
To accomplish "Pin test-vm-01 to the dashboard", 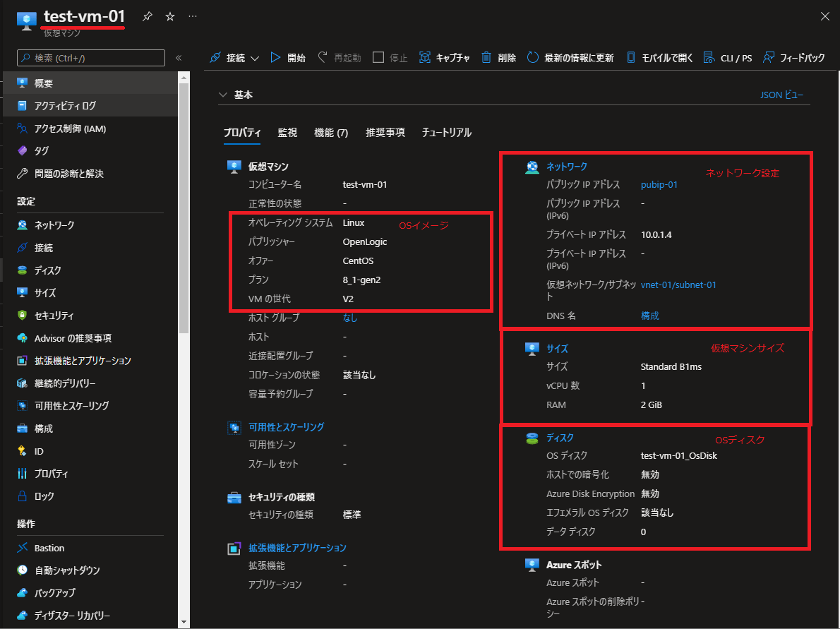I will [x=148, y=17].
